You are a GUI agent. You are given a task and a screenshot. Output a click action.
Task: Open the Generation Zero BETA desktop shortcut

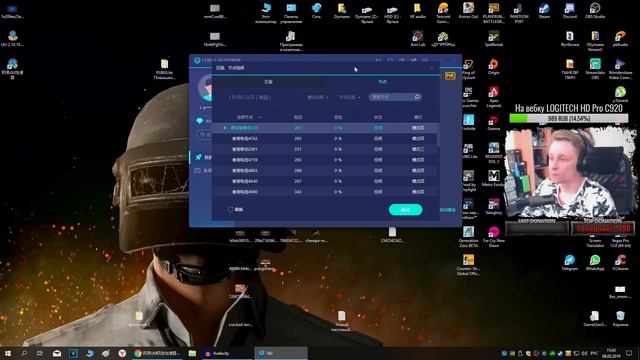(468, 237)
